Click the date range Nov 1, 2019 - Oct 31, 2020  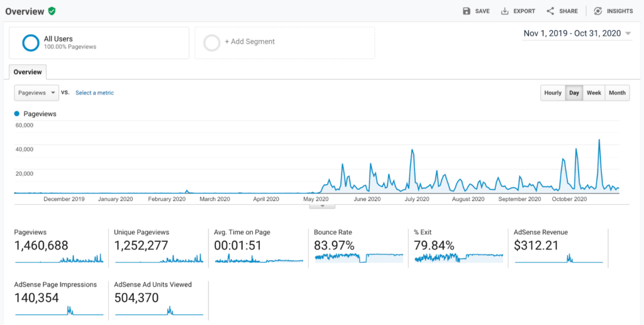click(572, 34)
